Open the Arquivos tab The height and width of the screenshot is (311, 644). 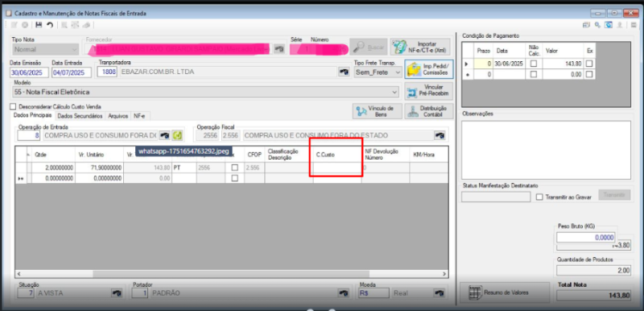coord(118,116)
